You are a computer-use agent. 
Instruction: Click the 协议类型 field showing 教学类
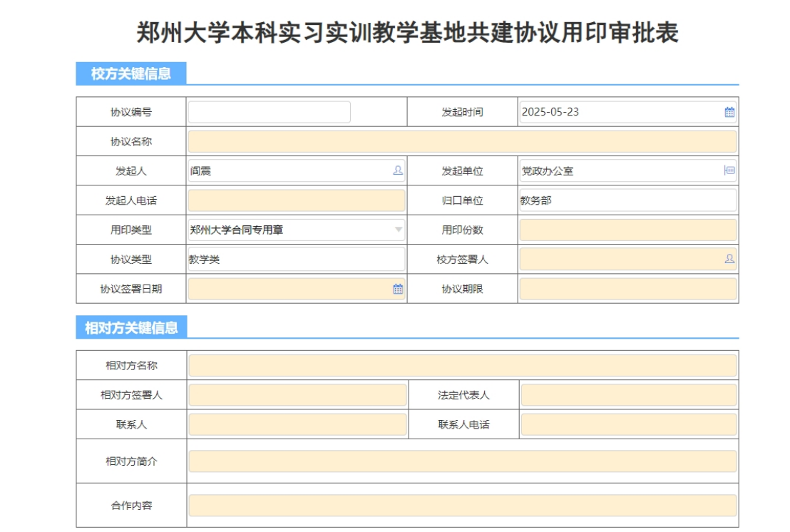click(x=297, y=260)
